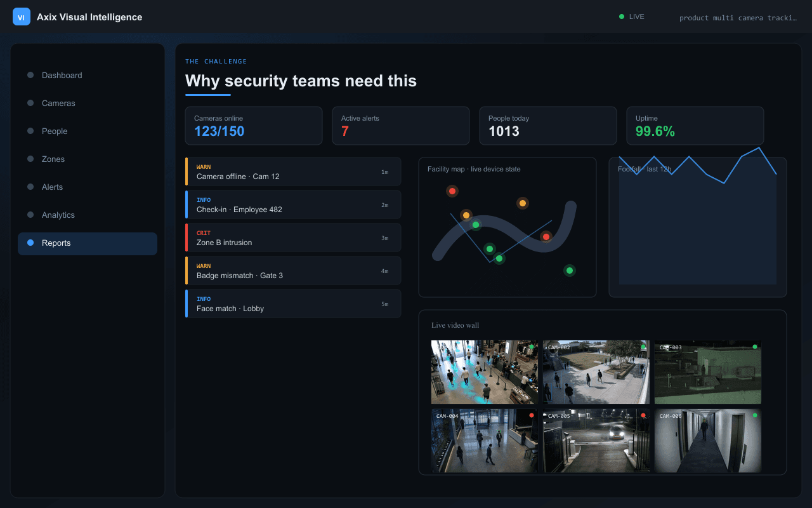Open the Camera offline Cam 12 alert
The width and height of the screenshot is (812, 508).
pyautogui.click(x=293, y=171)
